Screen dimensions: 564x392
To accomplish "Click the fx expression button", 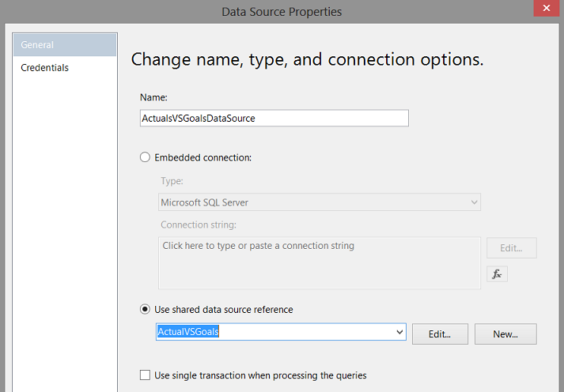I will click(x=497, y=274).
